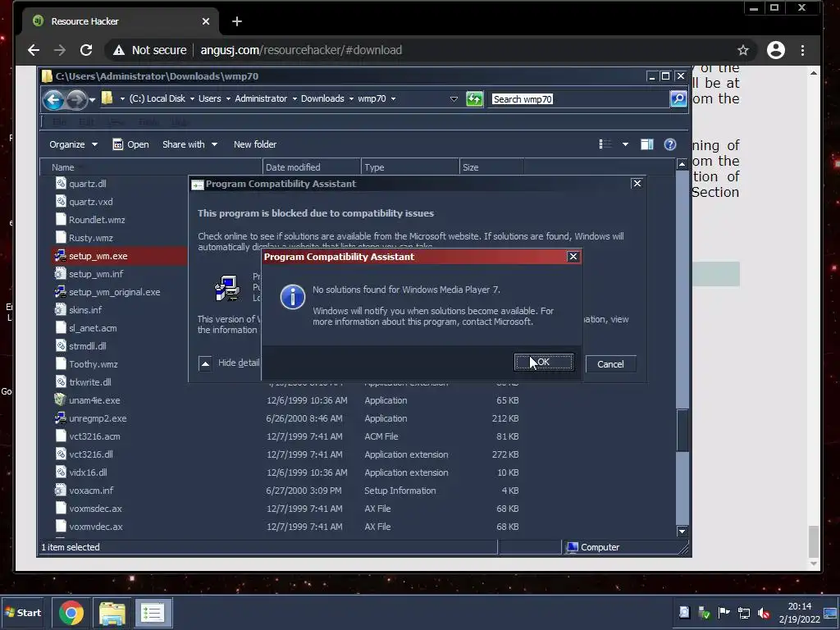
Task: Open the Organize menu
Action: [x=73, y=144]
